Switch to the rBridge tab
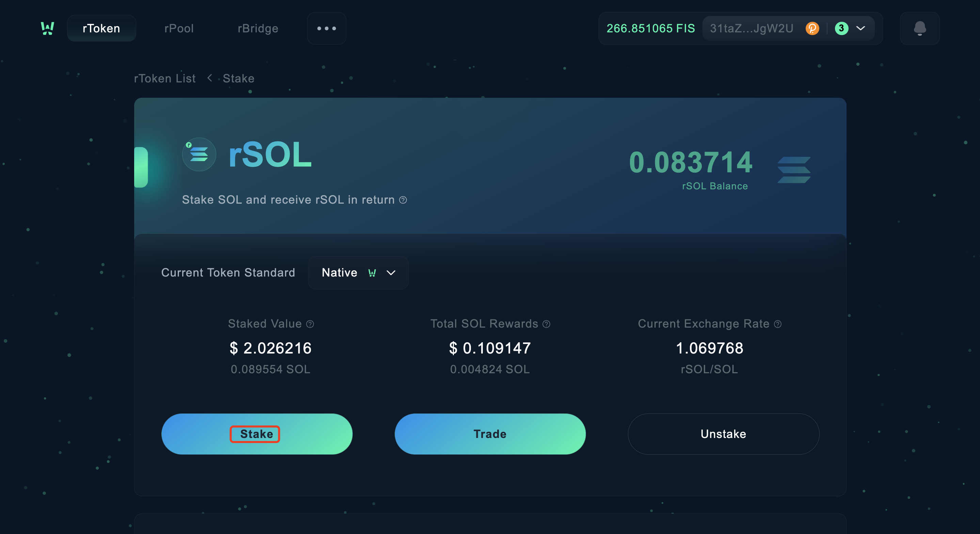Image resolution: width=980 pixels, height=534 pixels. (258, 29)
